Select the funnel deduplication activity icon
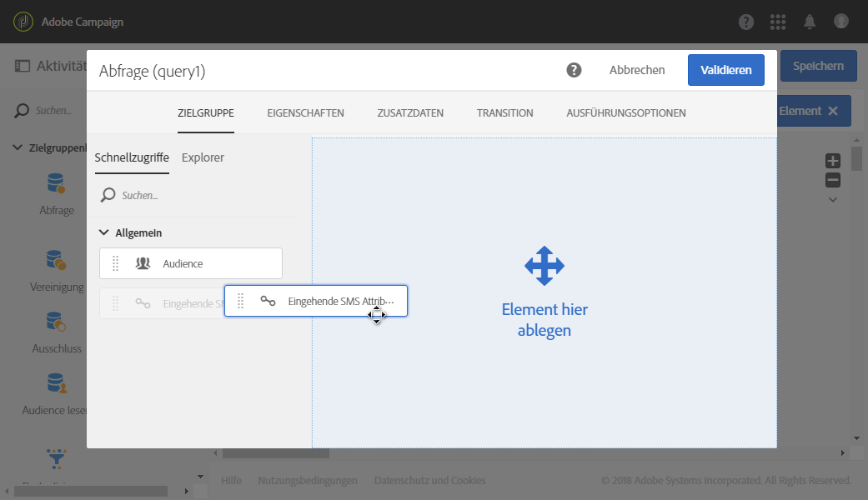Viewport: 868px width, 500px height. coord(57,458)
